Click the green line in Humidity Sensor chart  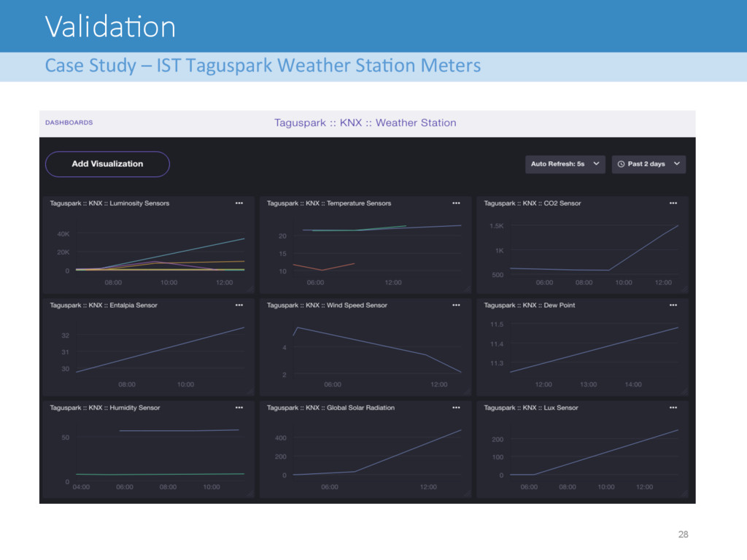[x=160, y=474]
